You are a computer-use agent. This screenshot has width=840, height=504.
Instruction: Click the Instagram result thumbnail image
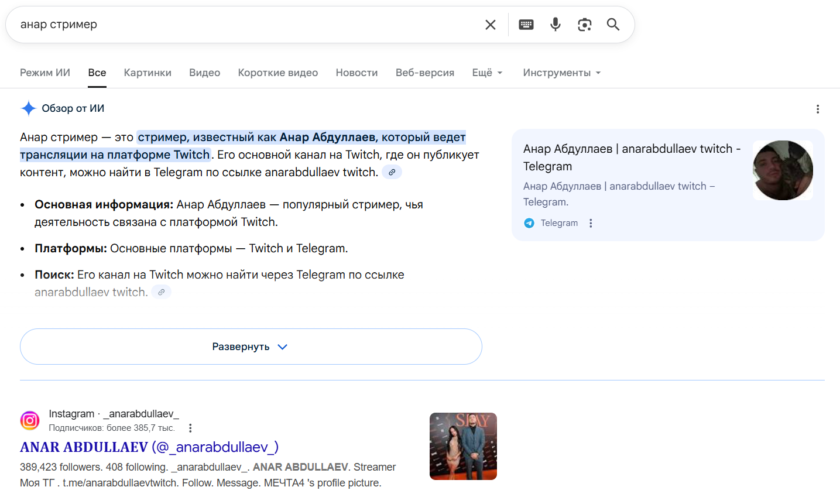tap(463, 446)
